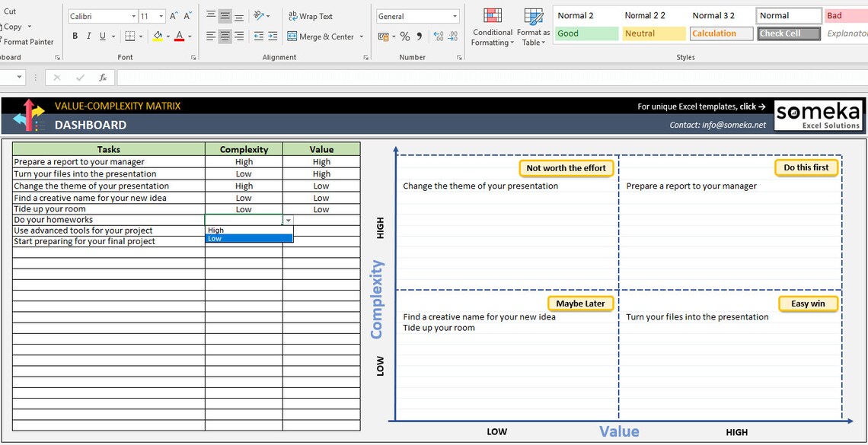
Task: Expand the Fill Color dropdown arrow
Action: 167,36
